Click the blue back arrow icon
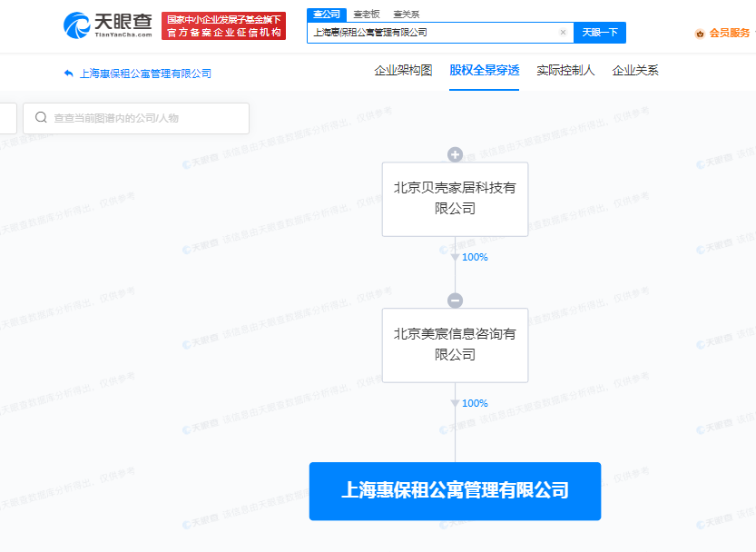Screen dimensions: 756x552 (68, 74)
